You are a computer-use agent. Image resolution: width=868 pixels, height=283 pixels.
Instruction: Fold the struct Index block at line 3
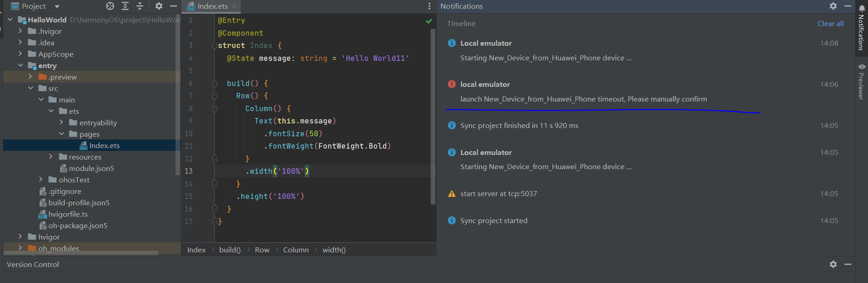tap(214, 46)
